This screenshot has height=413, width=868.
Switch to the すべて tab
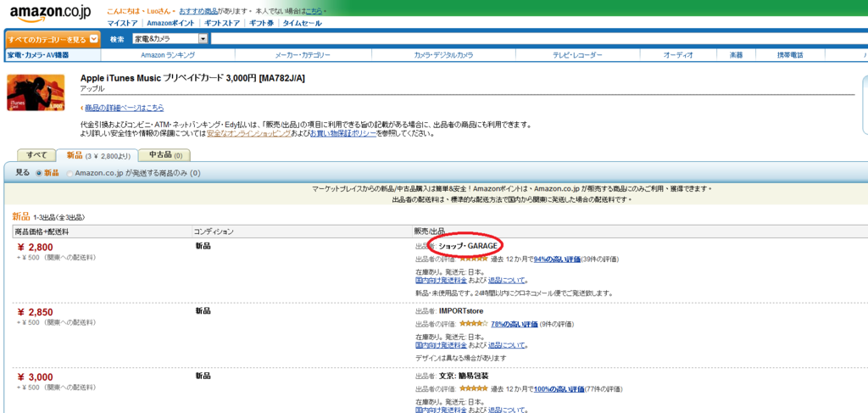tap(36, 155)
